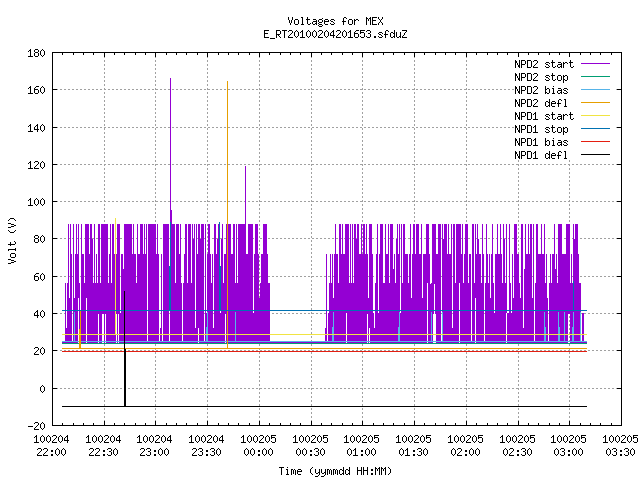Click the 'NPD1 bias' legend label
640x480 pixels.
click(x=541, y=142)
